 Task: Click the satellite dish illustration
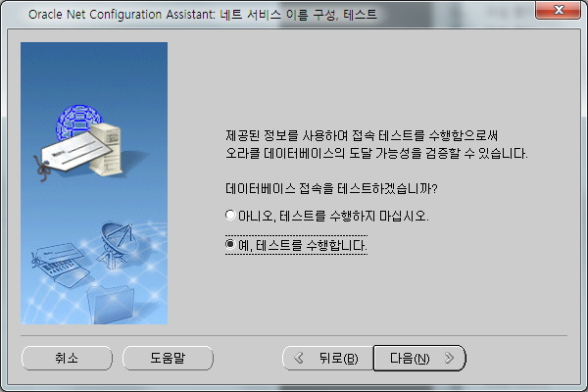117,244
